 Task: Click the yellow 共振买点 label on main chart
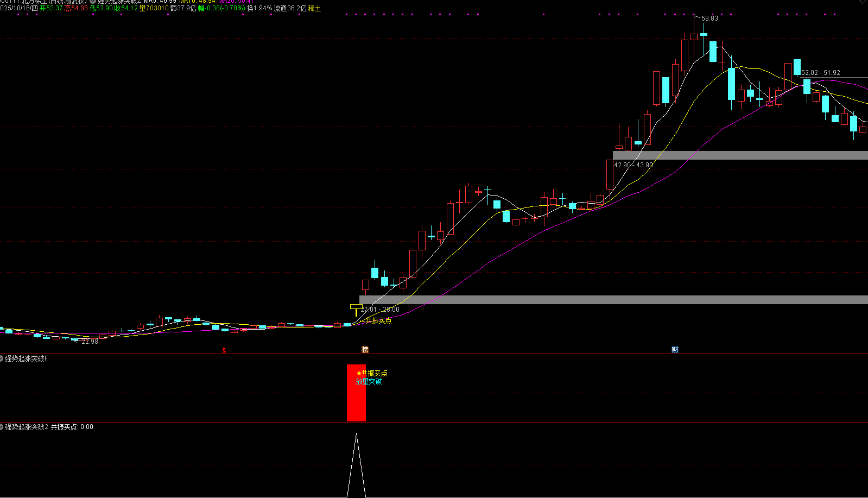pyautogui.click(x=378, y=320)
